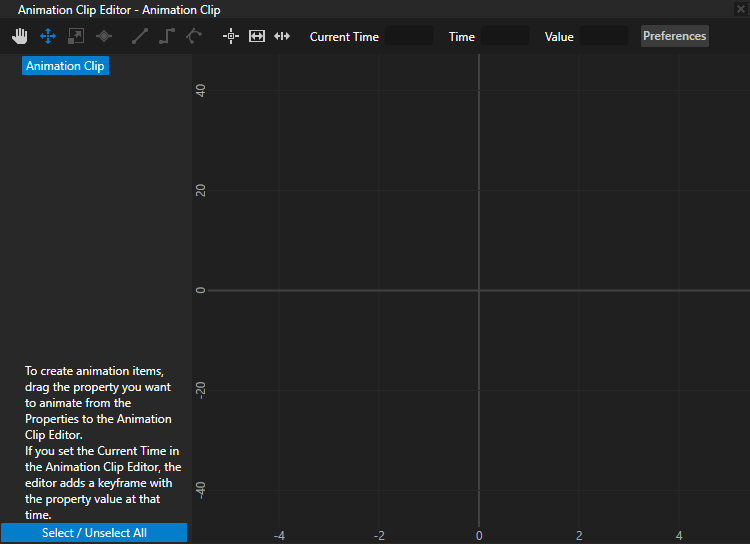Set linear interpolation line icon
The width and height of the screenshot is (750, 544).
[140, 36]
